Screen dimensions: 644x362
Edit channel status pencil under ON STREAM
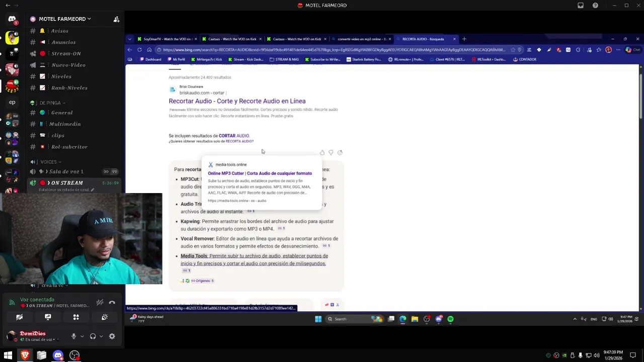click(x=92, y=190)
